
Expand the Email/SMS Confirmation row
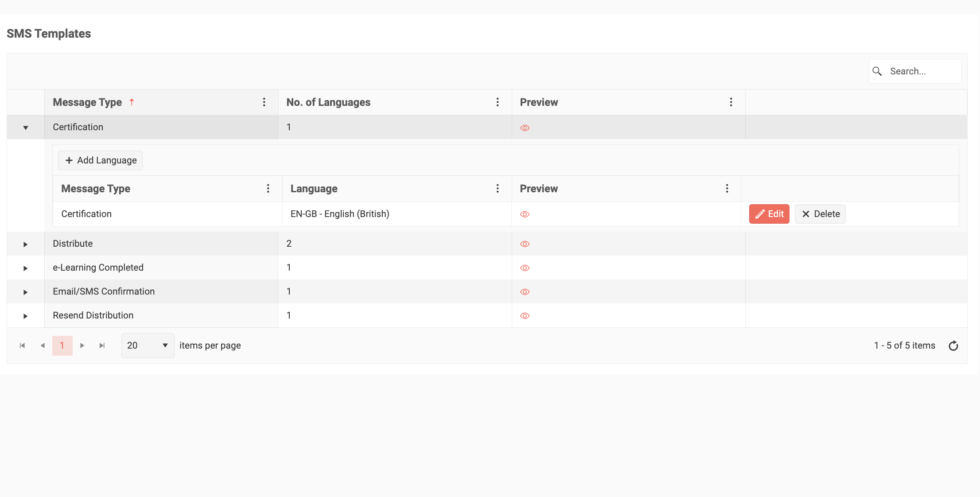click(x=26, y=292)
